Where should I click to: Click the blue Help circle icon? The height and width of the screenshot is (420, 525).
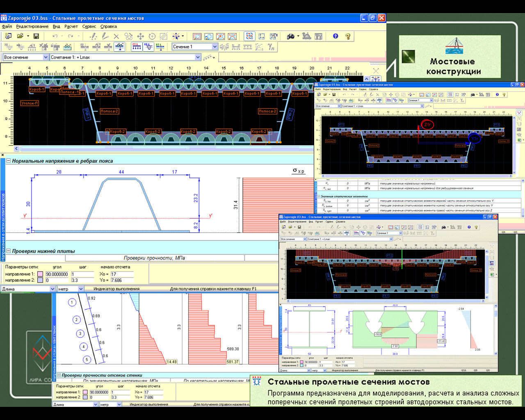(336, 36)
